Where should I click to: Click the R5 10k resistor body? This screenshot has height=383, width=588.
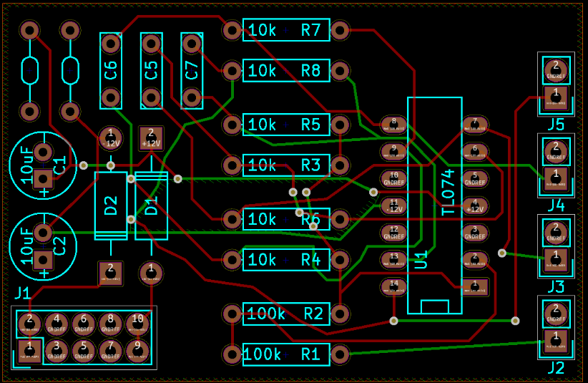pyautogui.click(x=286, y=125)
